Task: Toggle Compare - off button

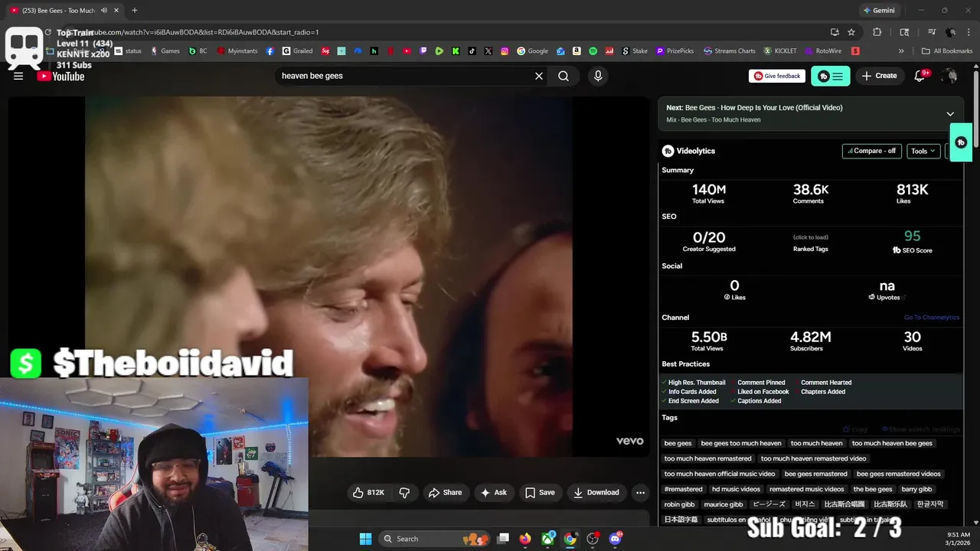Action: pos(872,151)
